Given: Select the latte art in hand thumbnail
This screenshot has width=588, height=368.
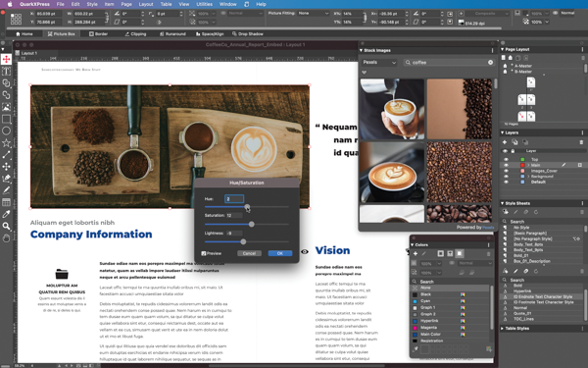Looking at the screenshot, I should point(392,109).
